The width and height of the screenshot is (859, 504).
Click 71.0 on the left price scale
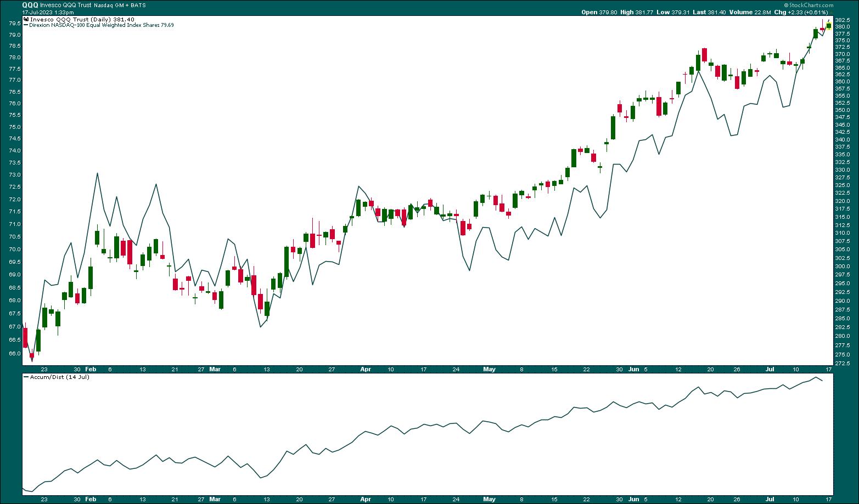(x=15, y=224)
